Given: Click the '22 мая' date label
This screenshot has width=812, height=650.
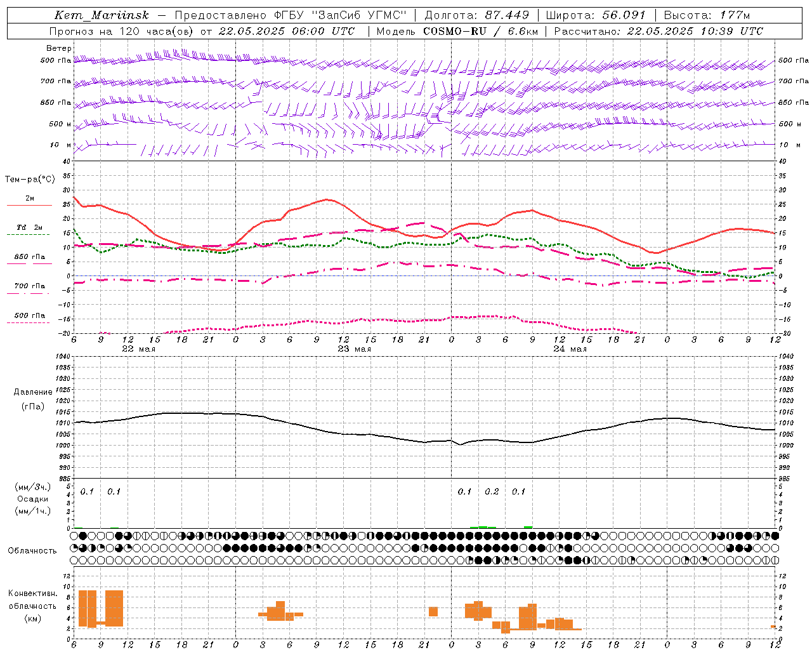Looking at the screenshot, I should click(139, 349).
